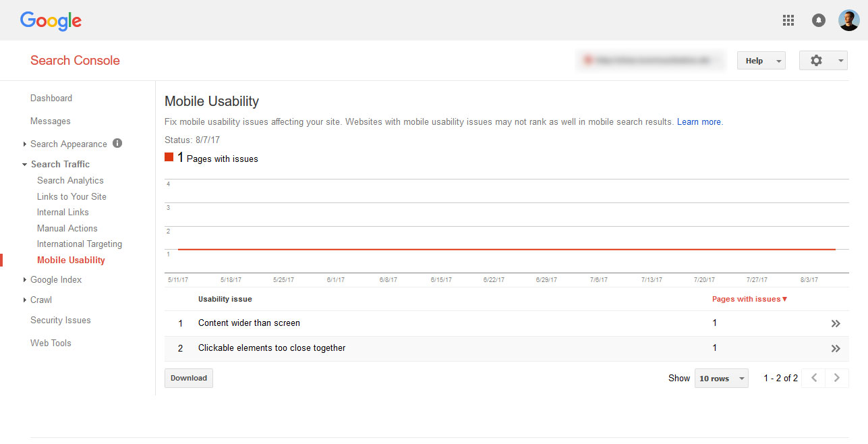The width and height of the screenshot is (868, 444).
Task: Open the blurred site property selector
Action: 650,61
